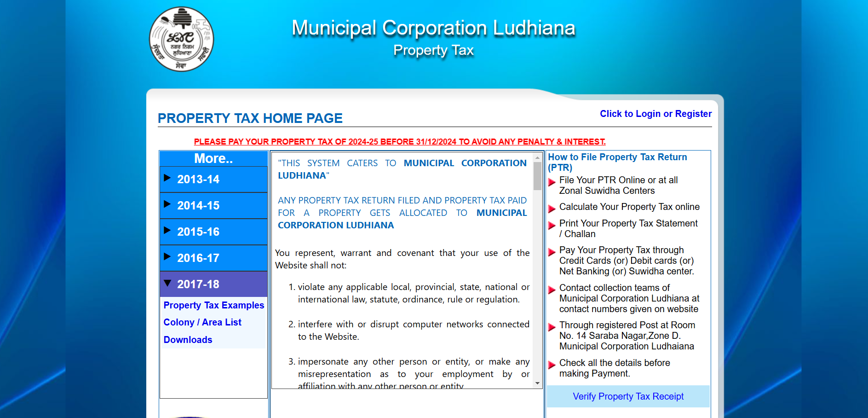Click 'PROPERTY TAX HOME PAGE' heading
This screenshot has height=418, width=868.
point(250,118)
